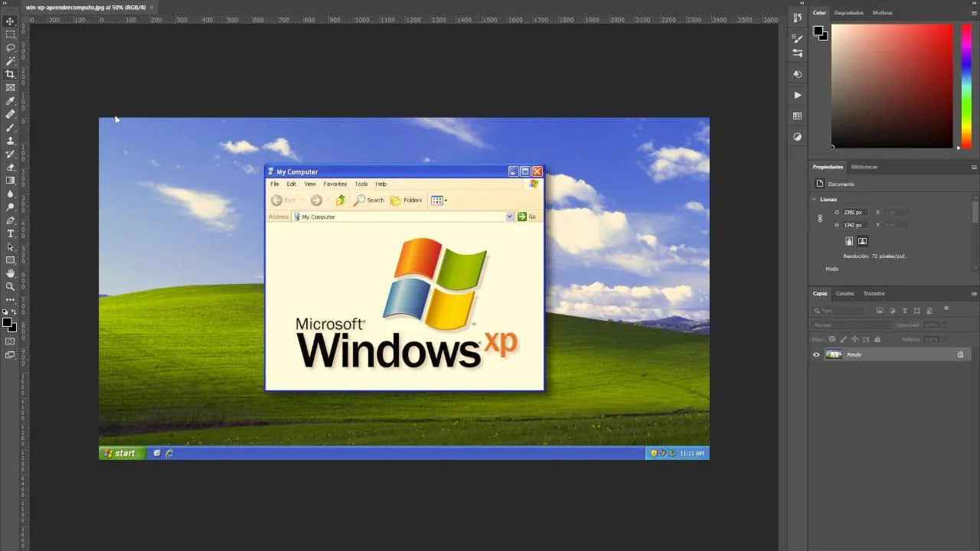The image size is (980, 551).
Task: Open the Edit Toolbar three-dots menu
Action: (x=10, y=300)
